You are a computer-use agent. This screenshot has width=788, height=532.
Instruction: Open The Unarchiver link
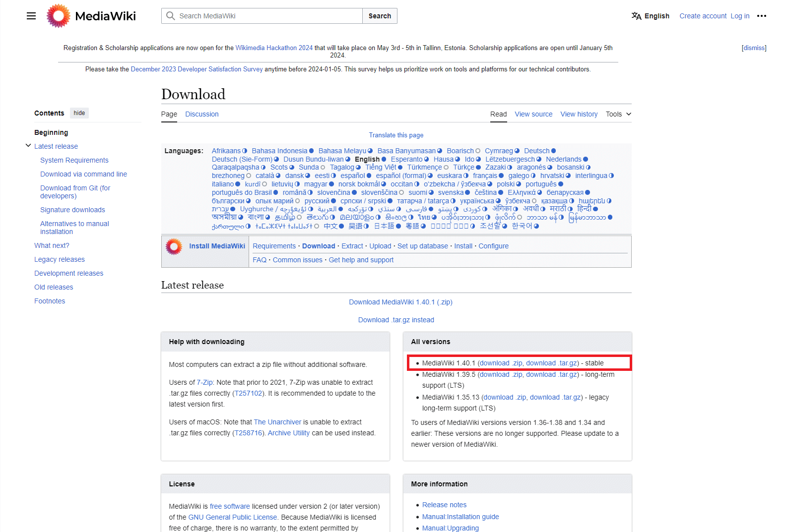coord(278,422)
